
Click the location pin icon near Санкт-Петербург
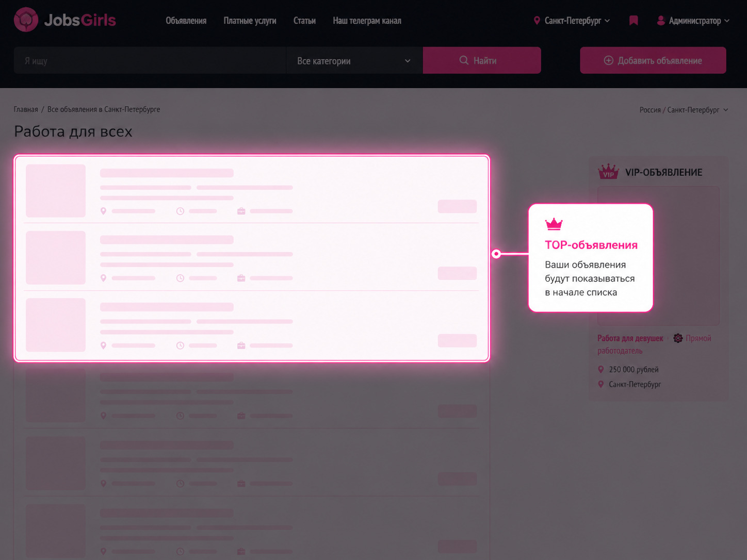[x=537, y=21]
